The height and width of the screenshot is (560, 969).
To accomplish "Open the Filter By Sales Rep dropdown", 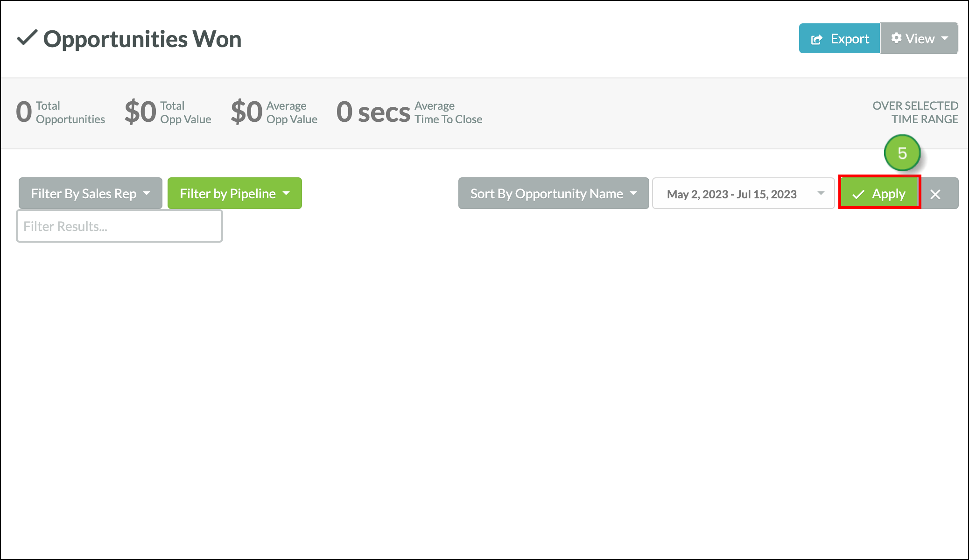I will (x=91, y=193).
